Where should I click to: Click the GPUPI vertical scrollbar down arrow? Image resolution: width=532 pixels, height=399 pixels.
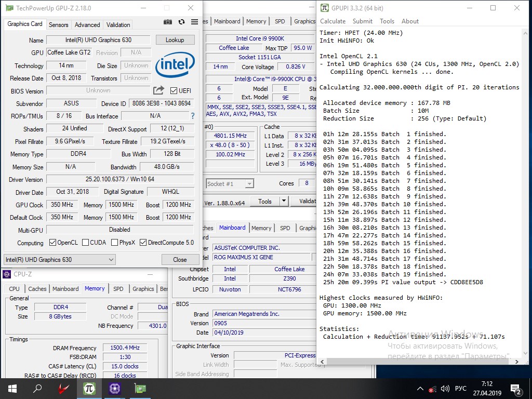(526, 354)
